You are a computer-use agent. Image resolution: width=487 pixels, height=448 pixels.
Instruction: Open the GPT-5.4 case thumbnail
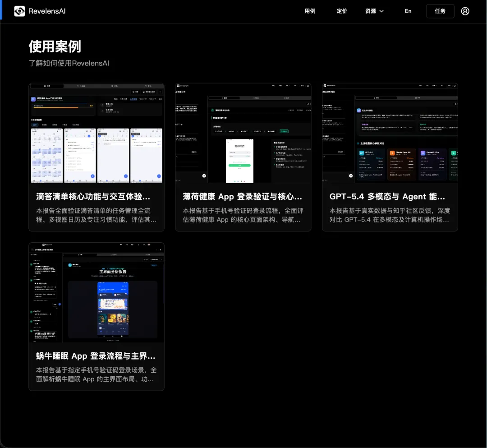coord(390,133)
